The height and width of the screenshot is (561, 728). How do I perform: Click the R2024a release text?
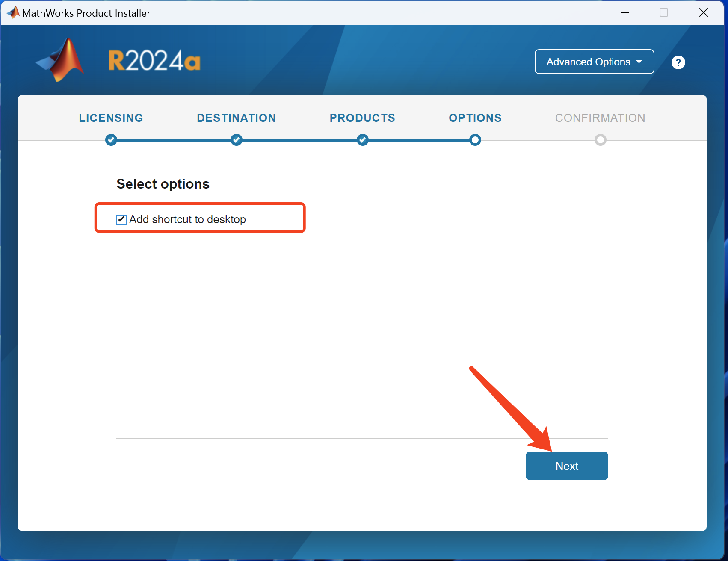[x=154, y=61]
